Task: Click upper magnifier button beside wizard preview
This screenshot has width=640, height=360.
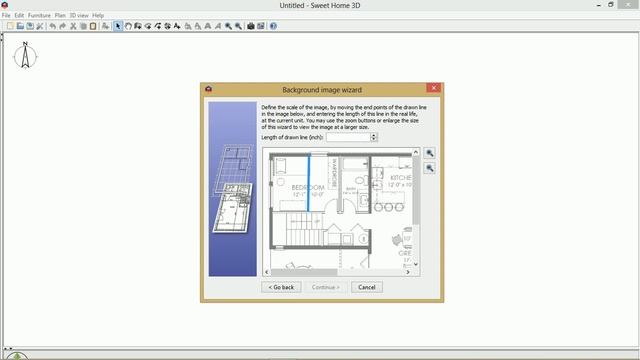Action: pyautogui.click(x=429, y=153)
